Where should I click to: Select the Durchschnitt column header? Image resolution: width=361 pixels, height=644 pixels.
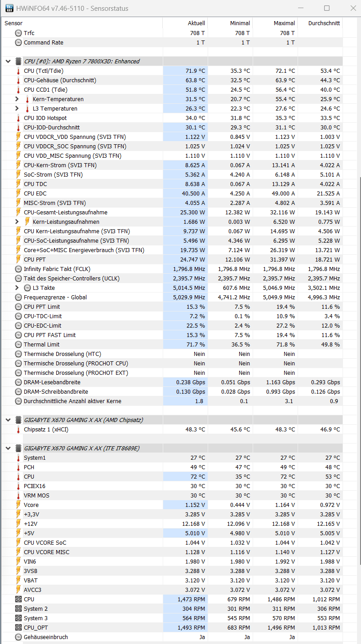[320, 23]
